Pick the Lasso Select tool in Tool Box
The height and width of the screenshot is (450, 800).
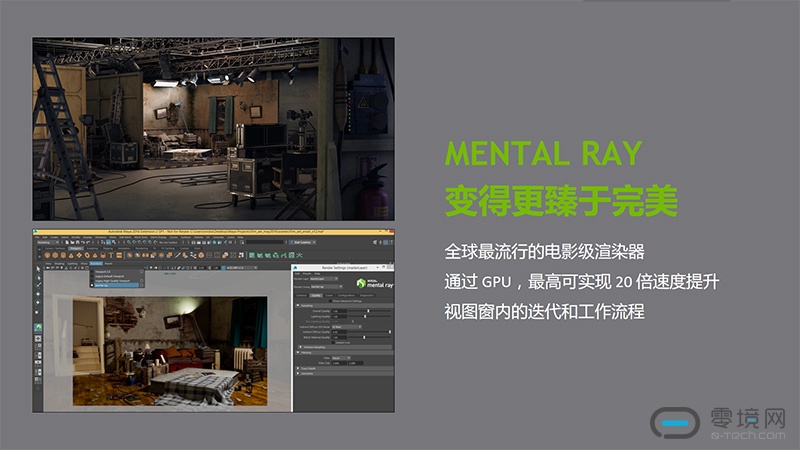click(38, 278)
